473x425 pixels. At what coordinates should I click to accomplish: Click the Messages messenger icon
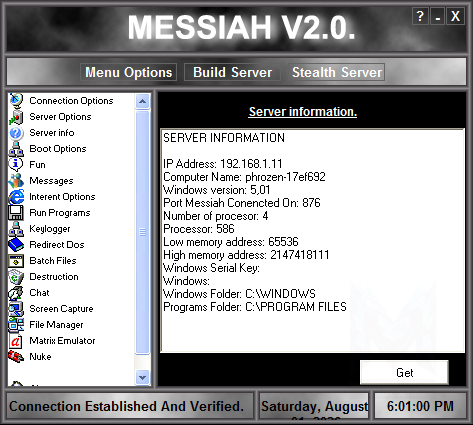[16, 181]
